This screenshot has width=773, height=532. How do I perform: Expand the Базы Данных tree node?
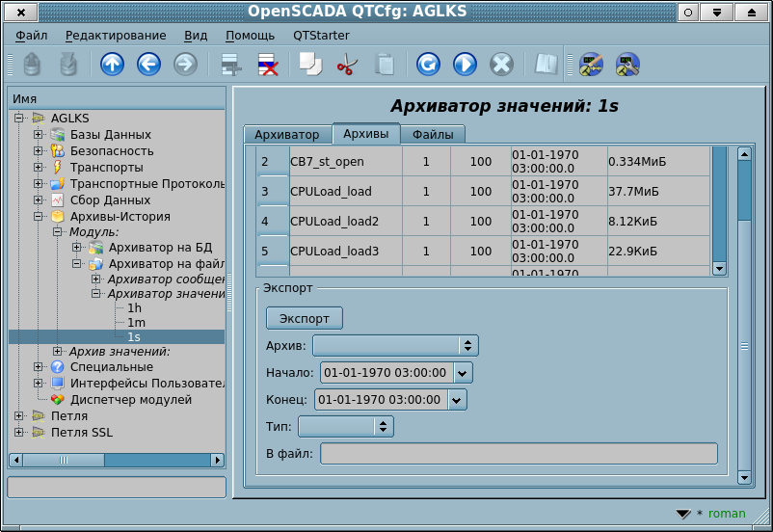click(39, 134)
